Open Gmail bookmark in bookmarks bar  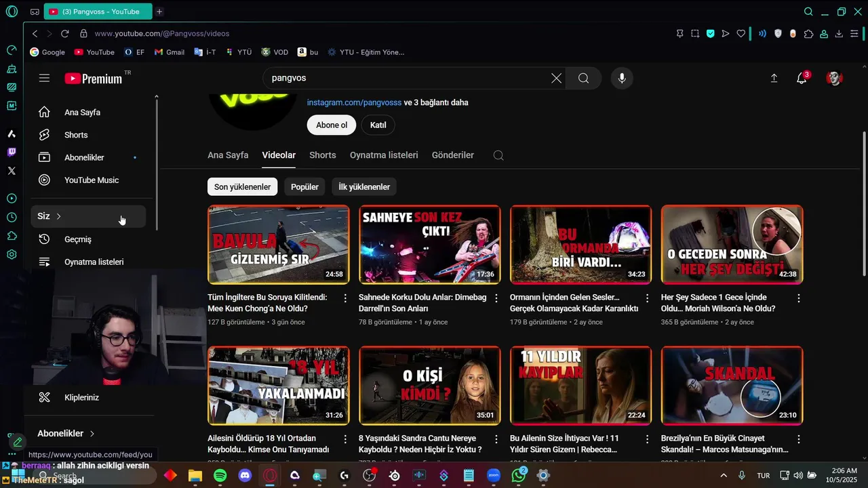tap(170, 52)
